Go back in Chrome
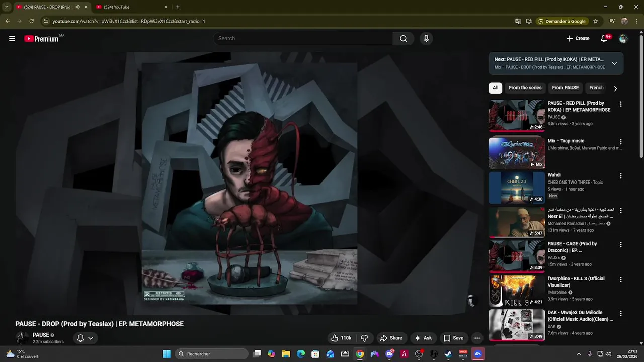644x362 pixels. (7, 21)
